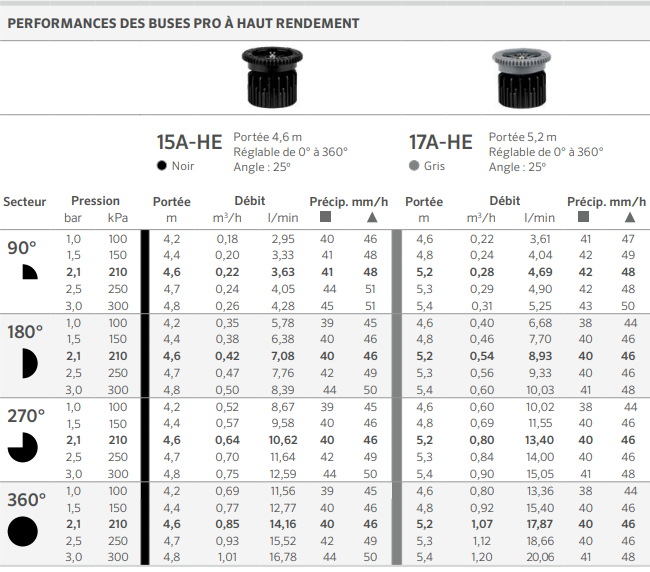Select the 360° full-circle sector icon

[x=23, y=531]
